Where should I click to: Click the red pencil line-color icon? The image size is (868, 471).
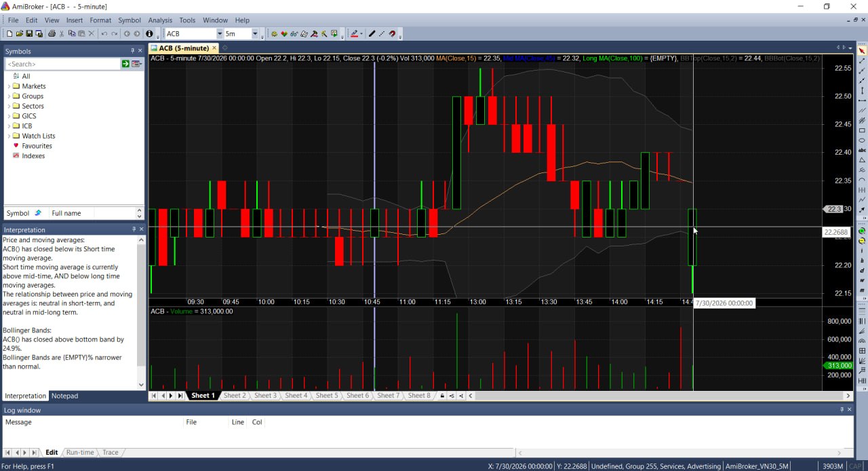[x=354, y=33]
